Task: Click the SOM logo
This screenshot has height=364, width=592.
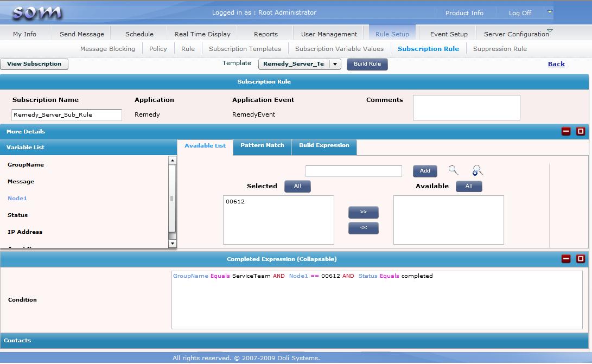Action: tap(37, 13)
